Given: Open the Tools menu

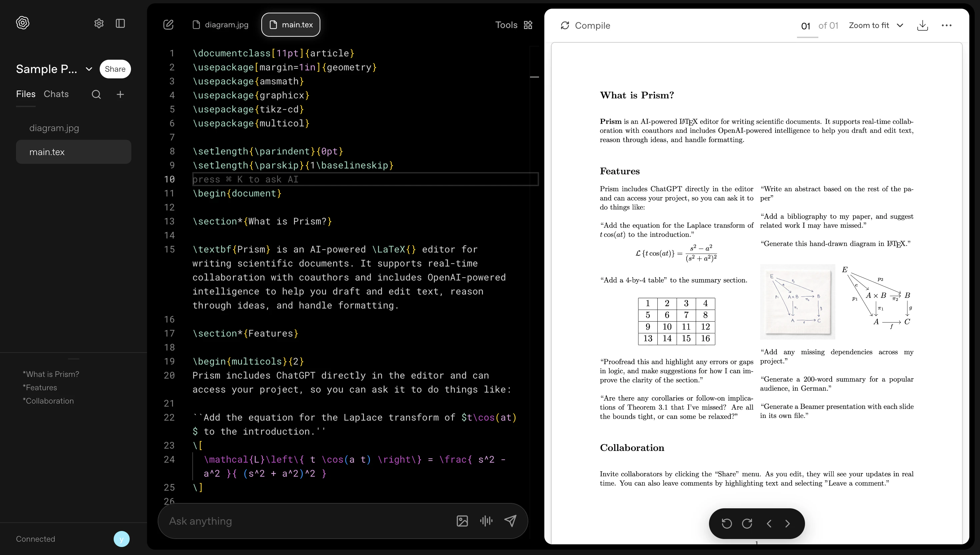Looking at the screenshot, I should coord(514,25).
